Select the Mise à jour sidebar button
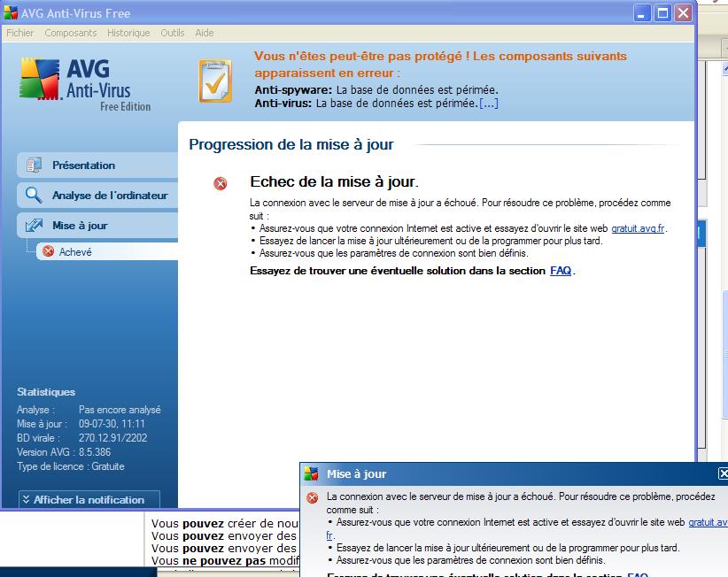Viewport: 728px width, 577px height. click(x=97, y=226)
